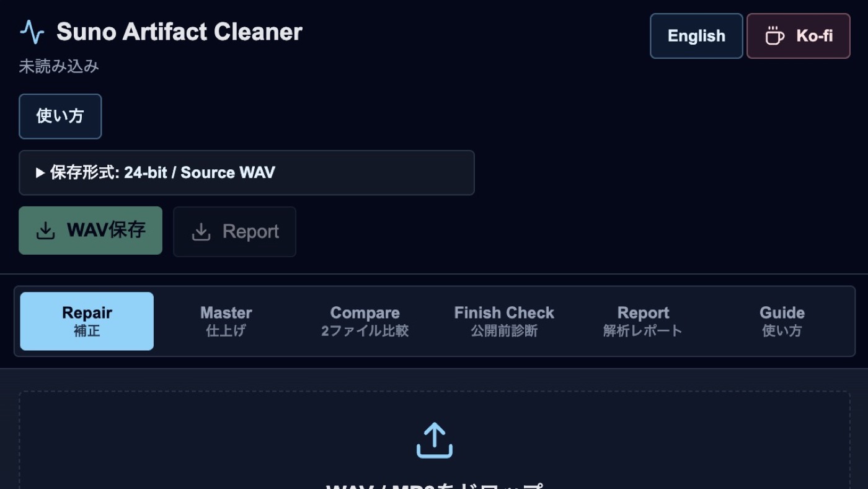Switch to the Guide 使い方 tab
868x489 pixels.
(x=782, y=321)
